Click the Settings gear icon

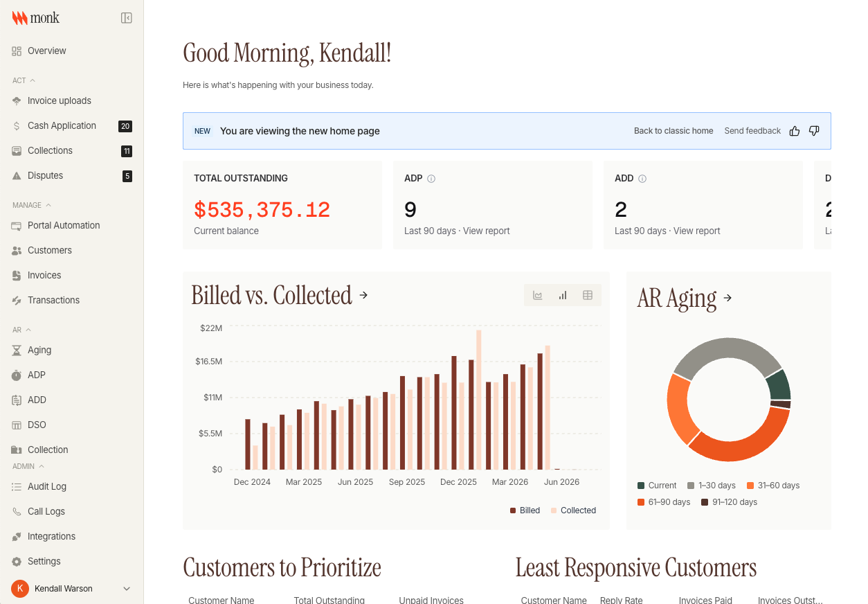coord(17,562)
